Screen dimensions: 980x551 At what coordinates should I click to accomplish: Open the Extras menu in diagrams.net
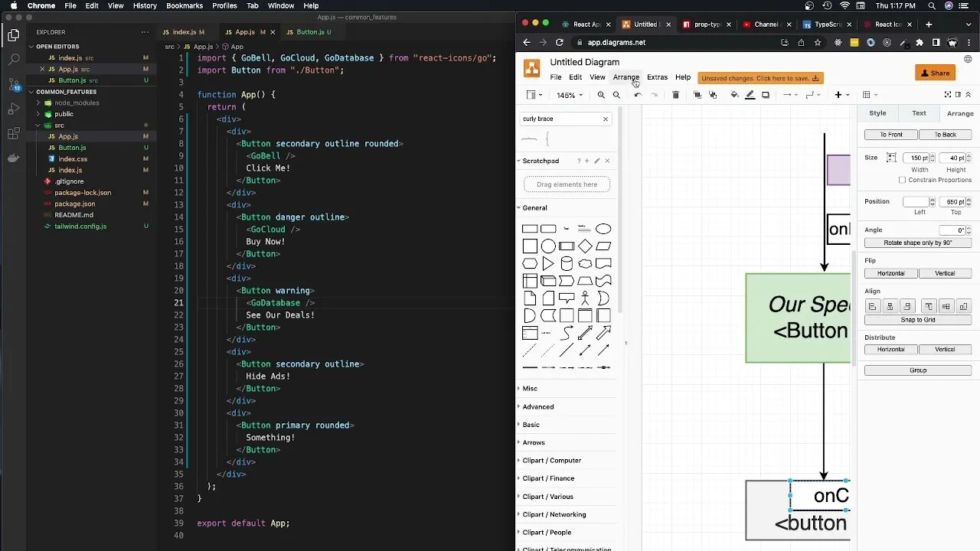[x=657, y=77]
